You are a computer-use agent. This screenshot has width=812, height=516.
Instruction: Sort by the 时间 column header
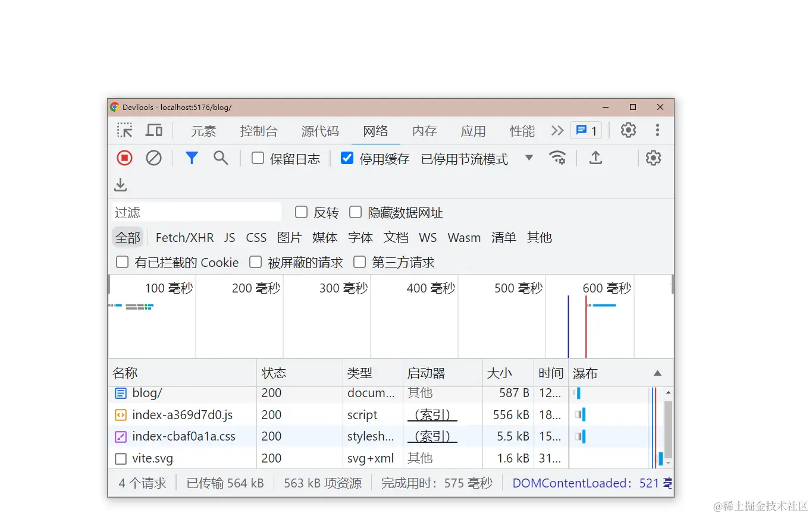click(551, 373)
